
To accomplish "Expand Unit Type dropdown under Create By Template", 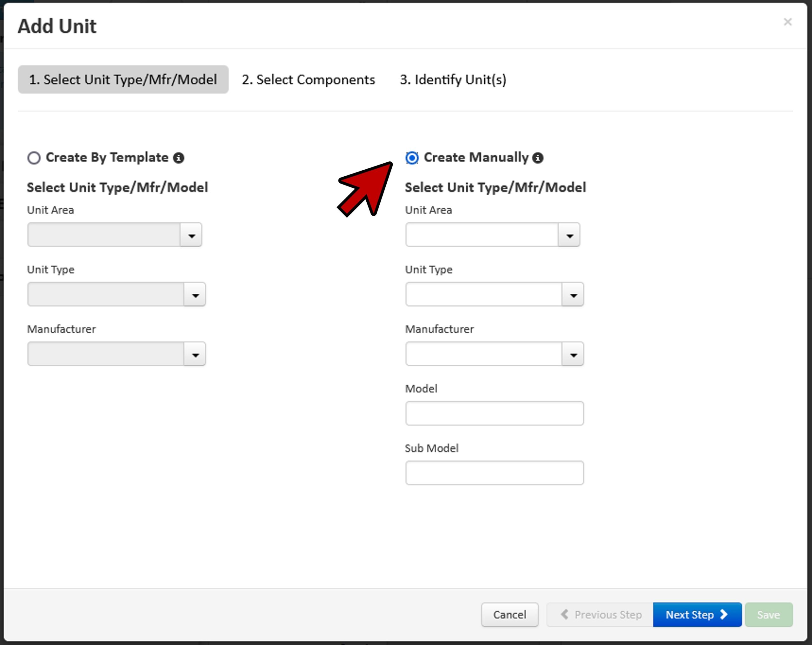I will pyautogui.click(x=195, y=295).
